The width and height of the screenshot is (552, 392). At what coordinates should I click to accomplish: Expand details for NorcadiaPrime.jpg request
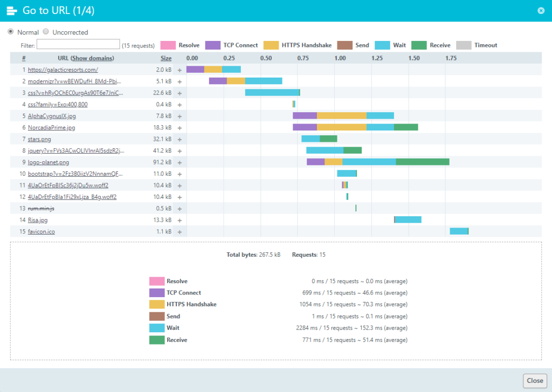point(180,128)
